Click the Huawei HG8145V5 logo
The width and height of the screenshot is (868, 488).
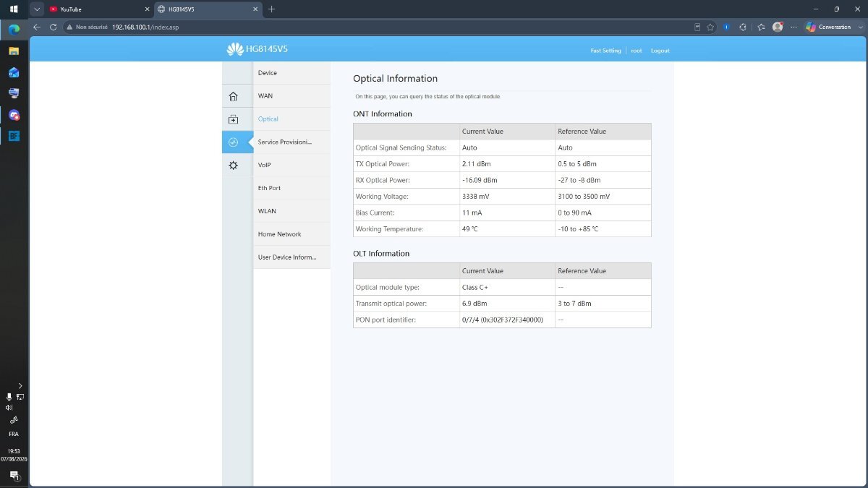click(257, 50)
